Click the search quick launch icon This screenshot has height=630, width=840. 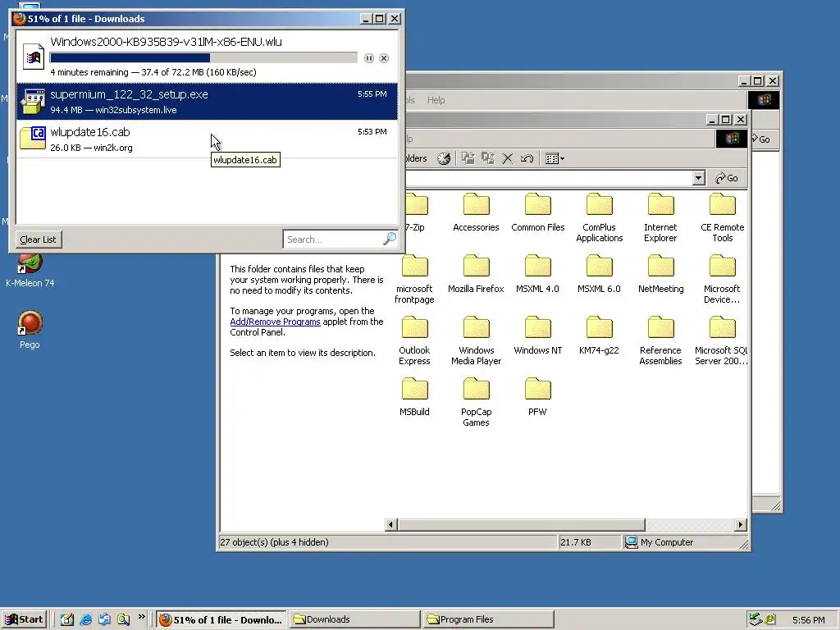(x=124, y=619)
